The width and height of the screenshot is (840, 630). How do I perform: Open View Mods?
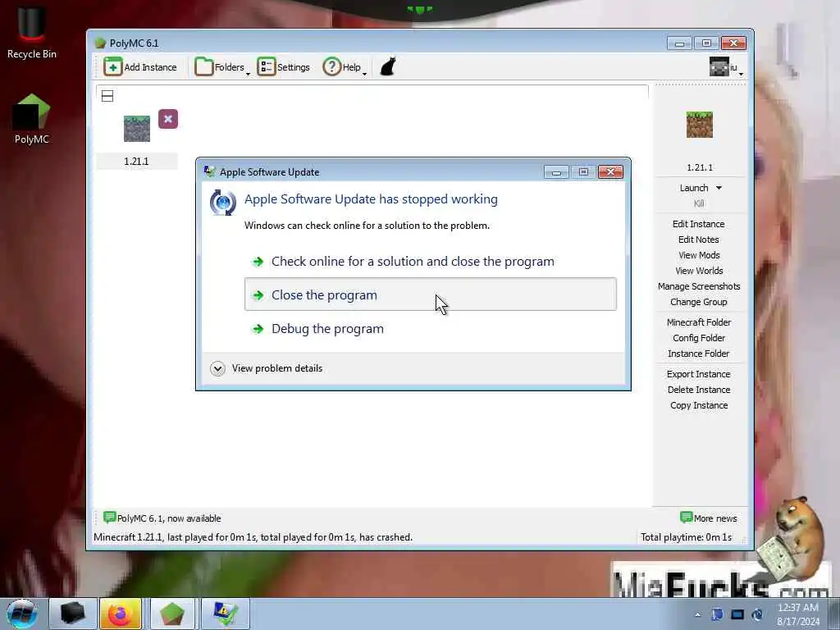pos(699,255)
